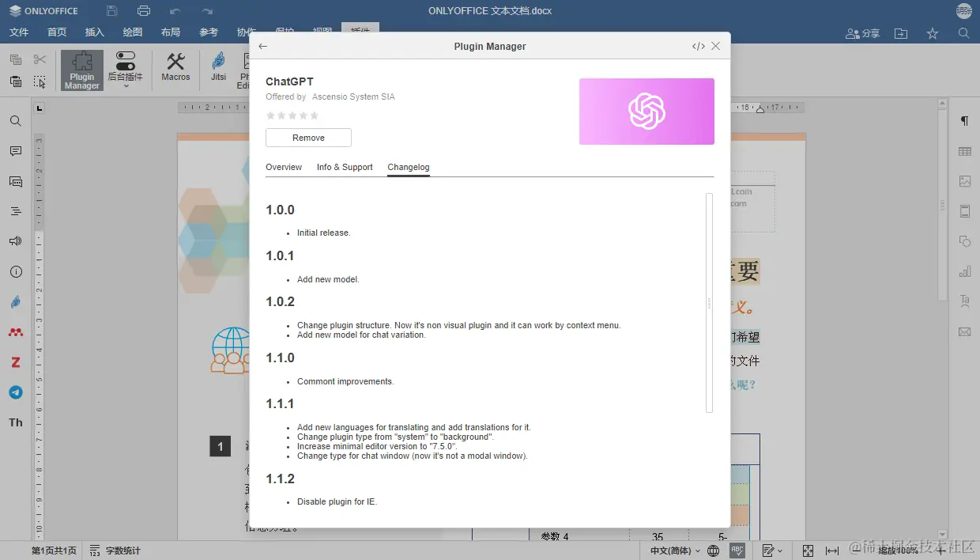Switch to the 布局 tab

pyautogui.click(x=171, y=32)
